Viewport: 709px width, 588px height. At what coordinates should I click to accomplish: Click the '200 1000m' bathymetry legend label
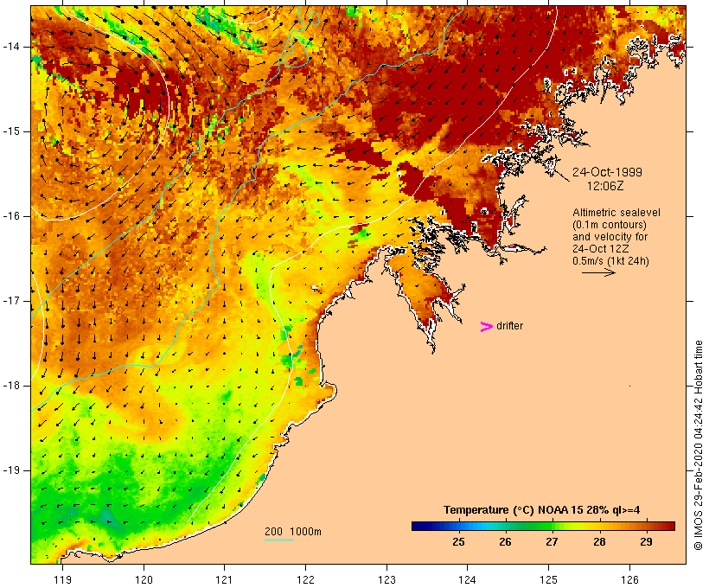293,532
